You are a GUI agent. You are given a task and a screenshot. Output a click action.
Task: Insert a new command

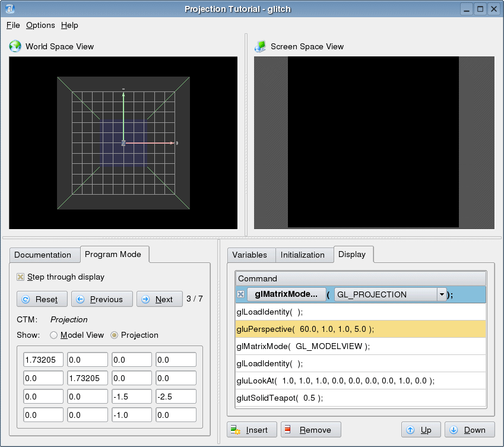click(251, 430)
